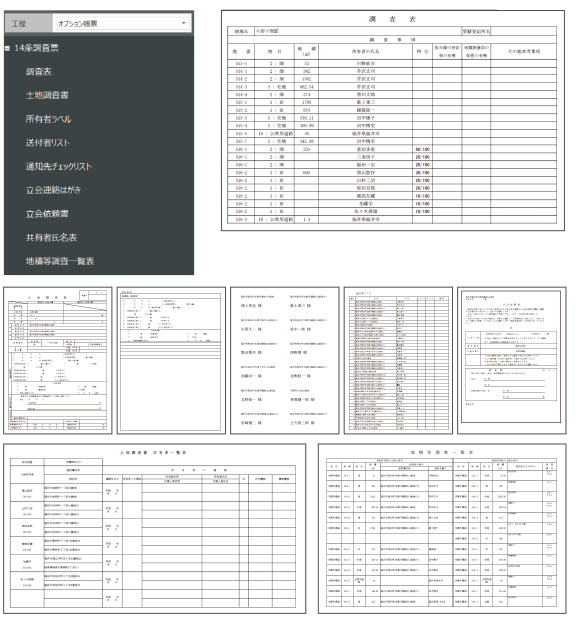Image resolution: width=580 pixels, height=627 pixels.
Task: Select 通知先チェックリスト item
Action: (59, 166)
